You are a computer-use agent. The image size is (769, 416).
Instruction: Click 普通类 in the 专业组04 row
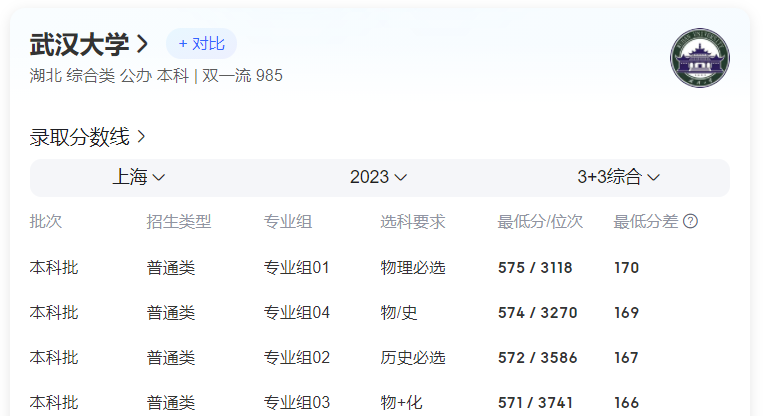[x=171, y=312]
